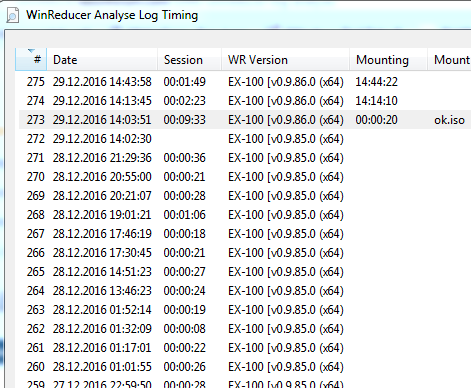The image size is (471, 388).
Task: Click mounting time 14:44:22
Action: pyautogui.click(x=377, y=82)
